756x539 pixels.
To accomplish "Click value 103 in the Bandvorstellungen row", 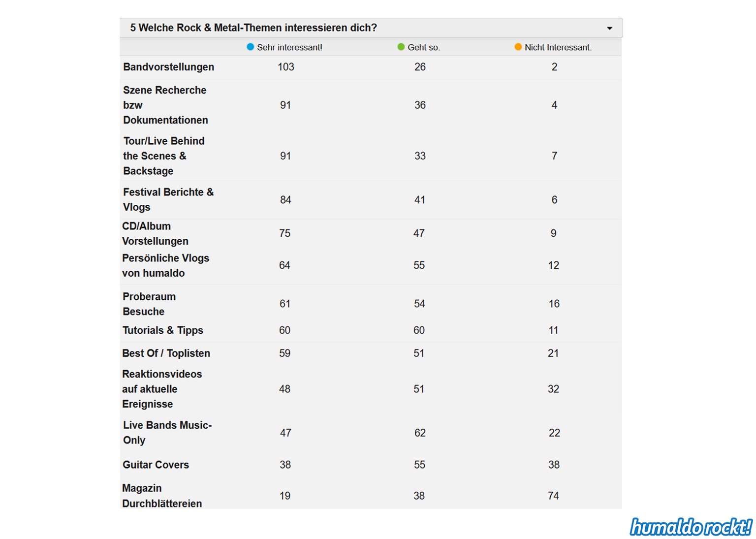I will click(285, 67).
